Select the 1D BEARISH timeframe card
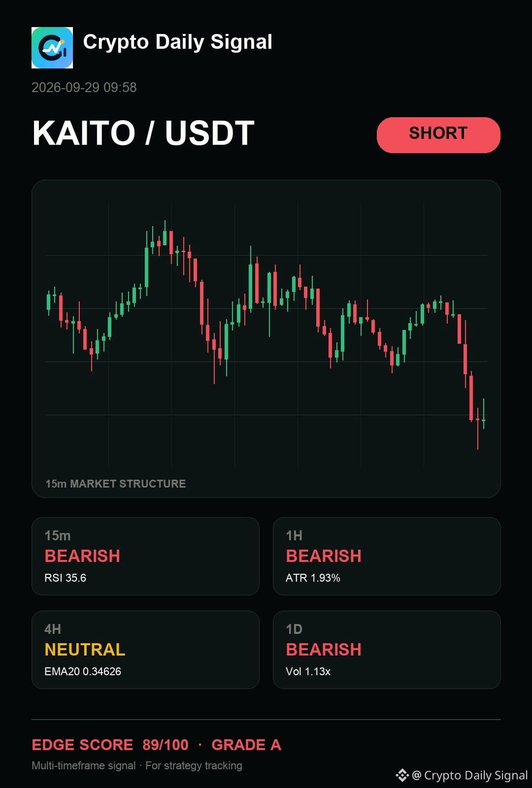The image size is (532, 788). click(387, 650)
